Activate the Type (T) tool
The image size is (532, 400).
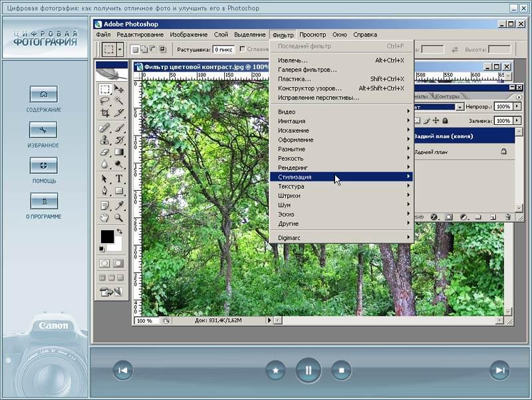[x=119, y=179]
